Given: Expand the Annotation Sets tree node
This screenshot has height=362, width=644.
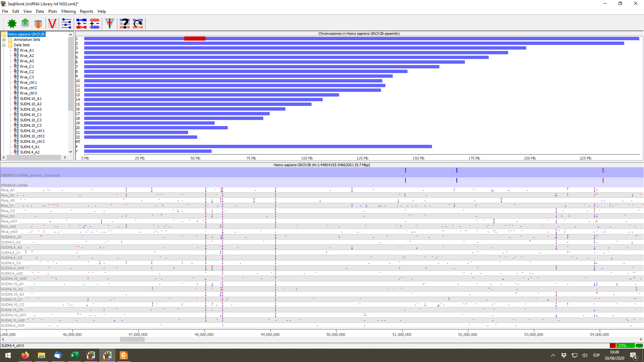Looking at the screenshot, I should (4, 40).
